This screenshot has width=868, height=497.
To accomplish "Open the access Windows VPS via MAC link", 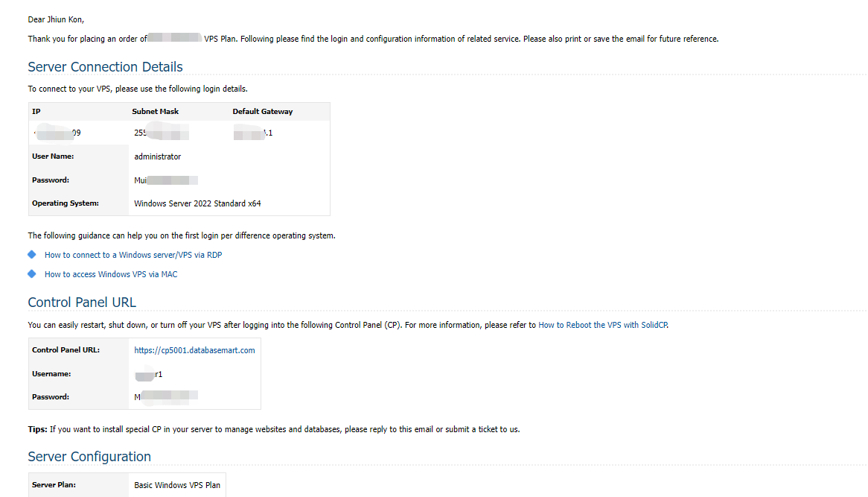I will coord(111,274).
